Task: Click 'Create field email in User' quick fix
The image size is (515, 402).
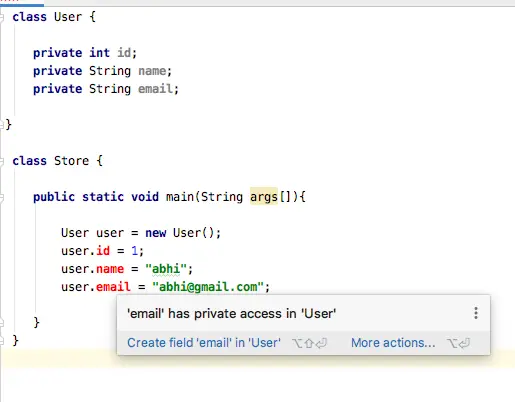Action: pos(204,343)
